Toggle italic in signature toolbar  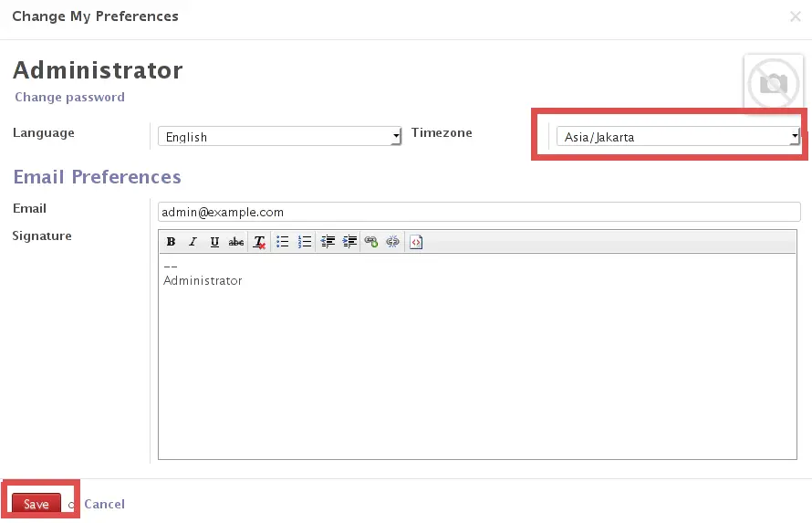pyautogui.click(x=193, y=242)
